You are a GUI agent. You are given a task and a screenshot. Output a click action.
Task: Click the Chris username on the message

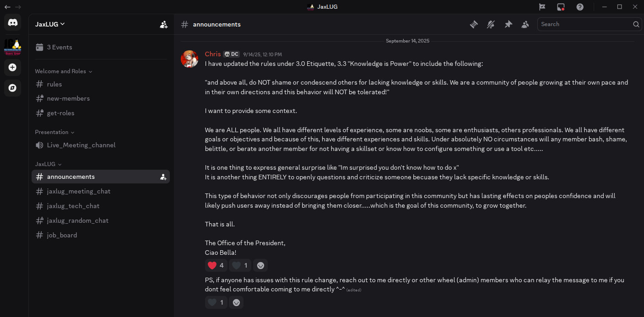point(213,54)
